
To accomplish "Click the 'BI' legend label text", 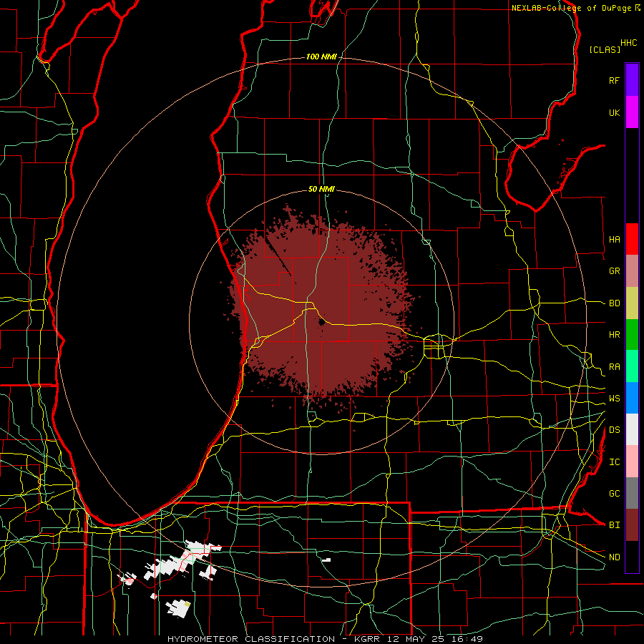I will (614, 525).
